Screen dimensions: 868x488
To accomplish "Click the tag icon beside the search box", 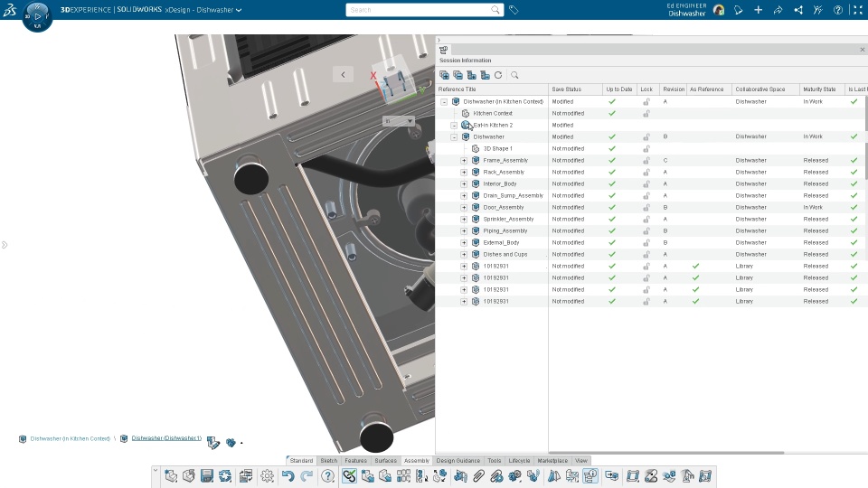I will pyautogui.click(x=514, y=10).
